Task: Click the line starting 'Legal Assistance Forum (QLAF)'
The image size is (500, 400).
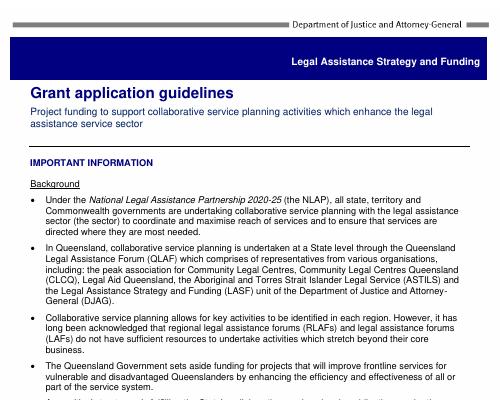Action: 242,259
